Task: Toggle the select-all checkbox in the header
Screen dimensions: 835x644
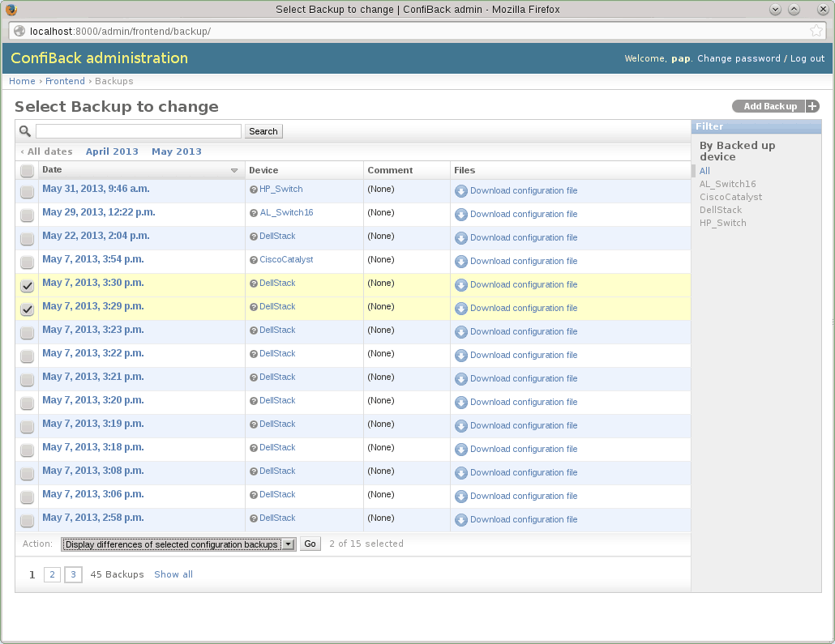Action: [27, 170]
